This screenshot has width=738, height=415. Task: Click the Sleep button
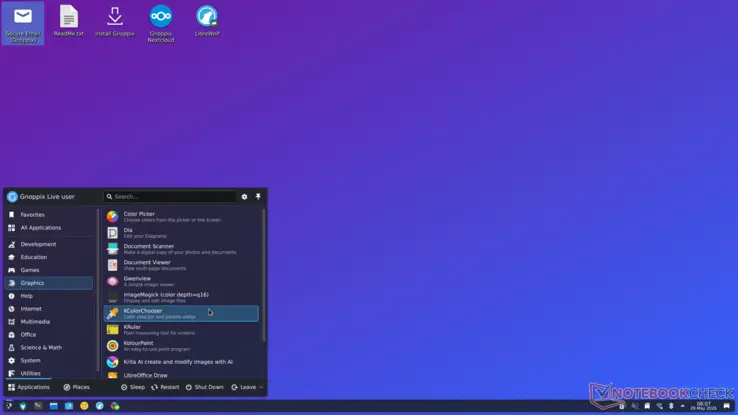(x=133, y=387)
